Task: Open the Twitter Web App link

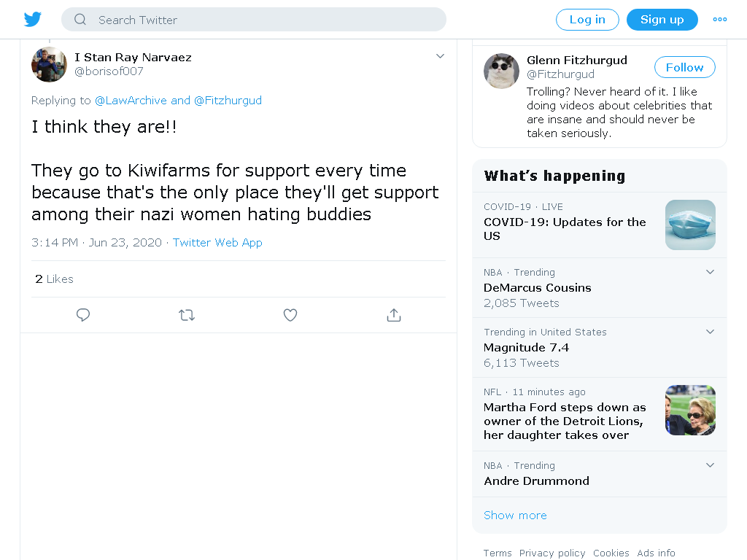Action: [x=217, y=242]
